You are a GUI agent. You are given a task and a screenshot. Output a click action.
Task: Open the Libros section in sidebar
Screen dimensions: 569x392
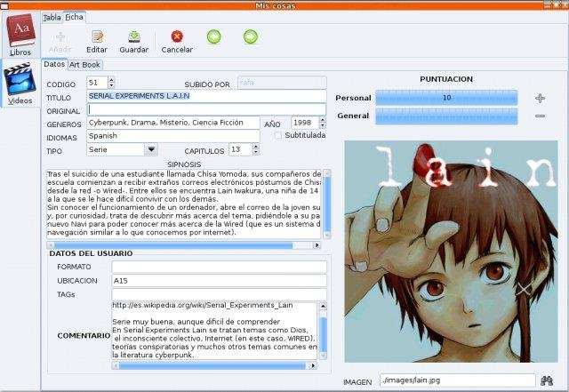tap(20, 36)
